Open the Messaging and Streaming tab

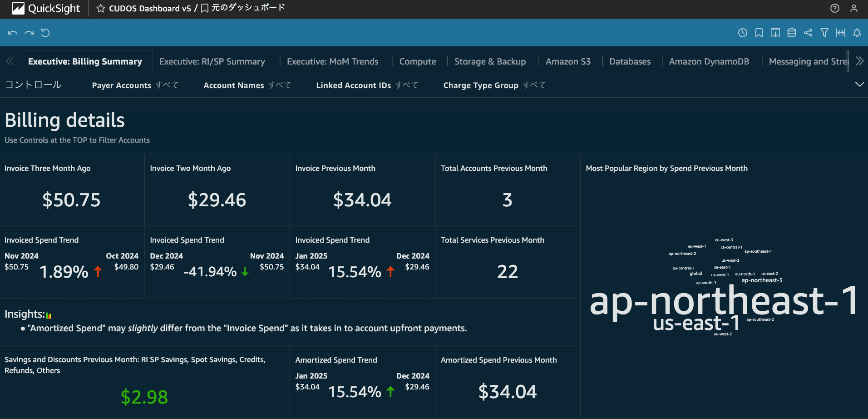point(808,61)
